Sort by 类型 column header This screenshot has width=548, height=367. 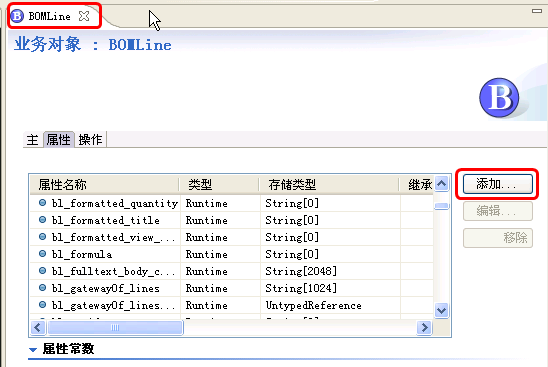[x=219, y=185]
